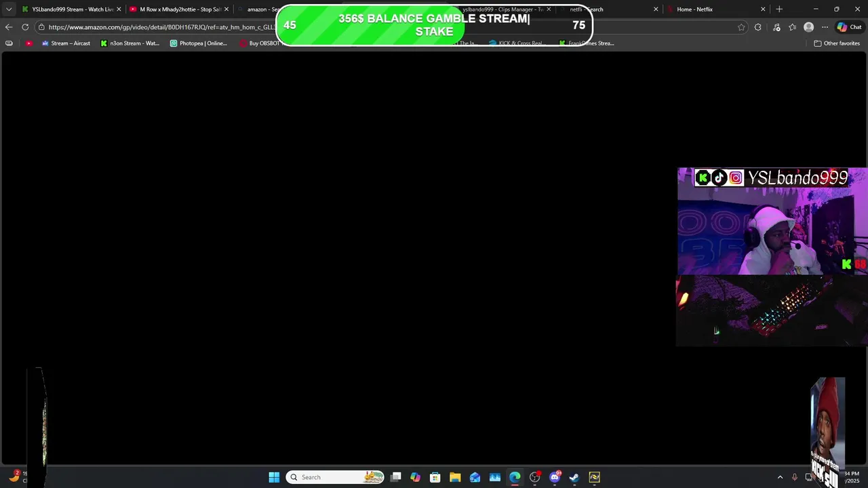Open Photos app from taskbar
Screen dimensions: 868x488
495,477
